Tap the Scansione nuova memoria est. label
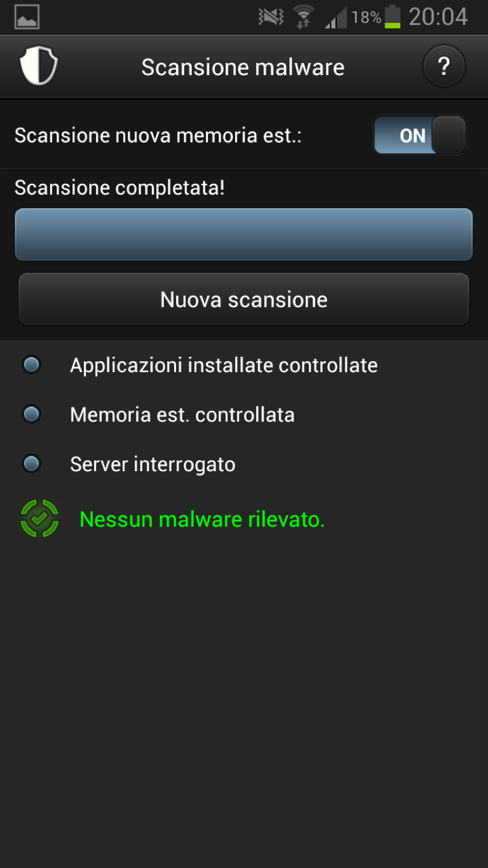This screenshot has width=488, height=868. 158,135
